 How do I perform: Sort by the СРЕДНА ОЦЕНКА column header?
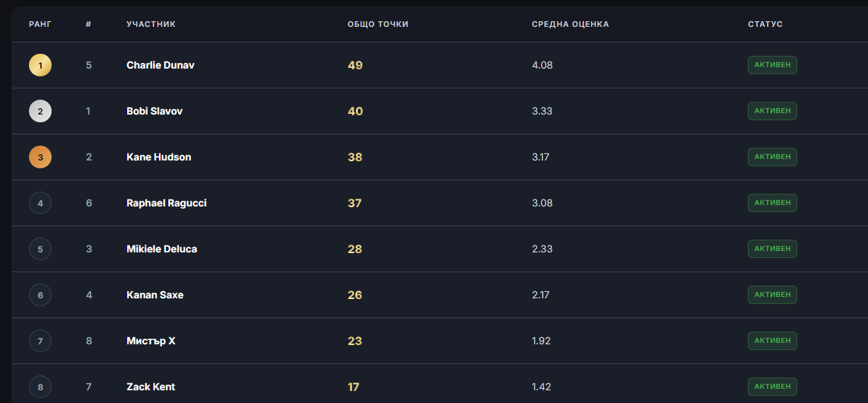pos(570,24)
